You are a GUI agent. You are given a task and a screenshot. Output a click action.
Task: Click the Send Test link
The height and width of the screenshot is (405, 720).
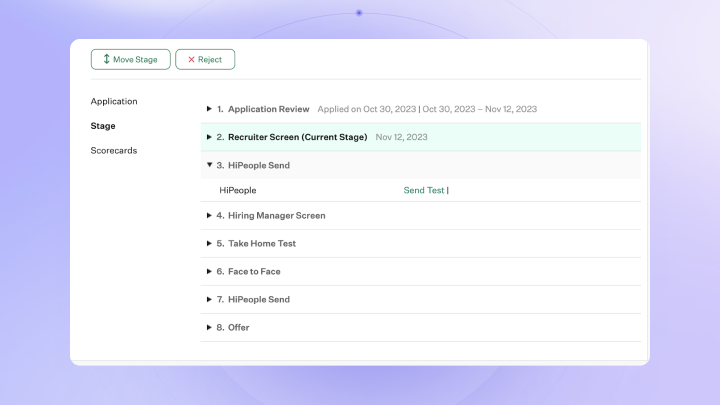pos(424,190)
